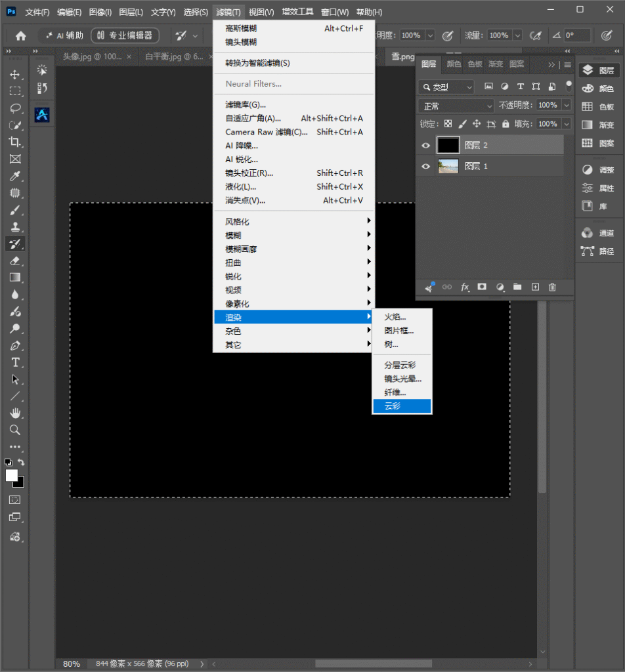The width and height of the screenshot is (625, 672).
Task: Toggle lock transparent pixels
Action: point(448,124)
